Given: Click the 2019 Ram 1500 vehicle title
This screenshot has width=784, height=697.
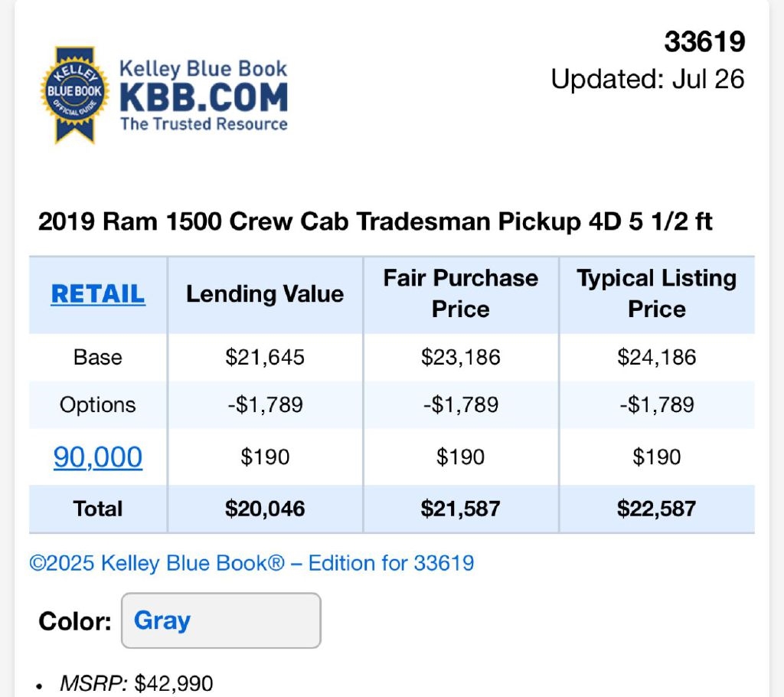Looking at the screenshot, I should [375, 222].
